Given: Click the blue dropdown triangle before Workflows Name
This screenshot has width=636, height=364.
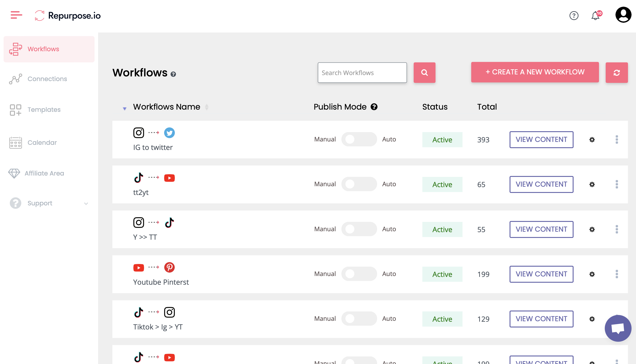Looking at the screenshot, I should point(125,109).
